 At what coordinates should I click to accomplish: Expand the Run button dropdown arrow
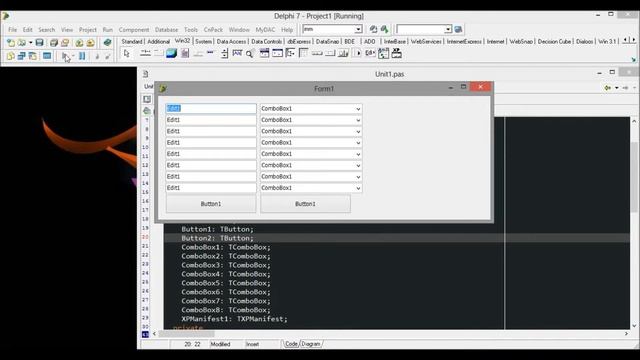pyautogui.click(x=73, y=56)
